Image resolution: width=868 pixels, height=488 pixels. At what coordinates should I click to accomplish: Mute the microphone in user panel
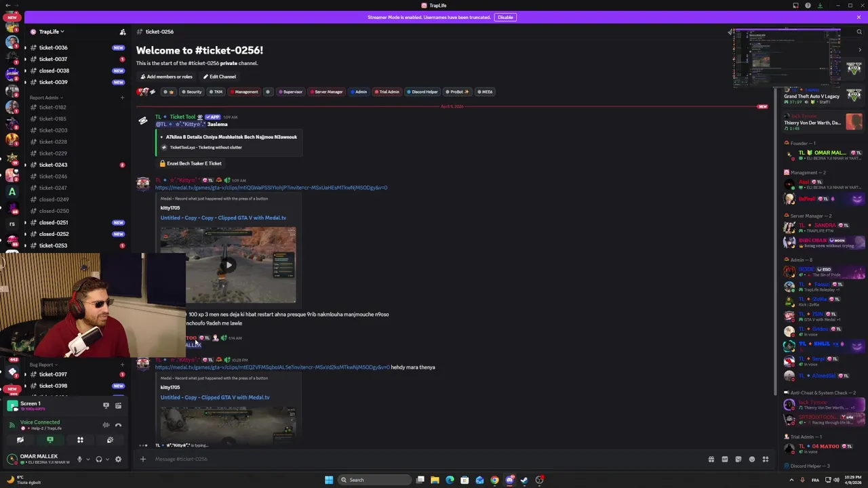click(x=79, y=459)
